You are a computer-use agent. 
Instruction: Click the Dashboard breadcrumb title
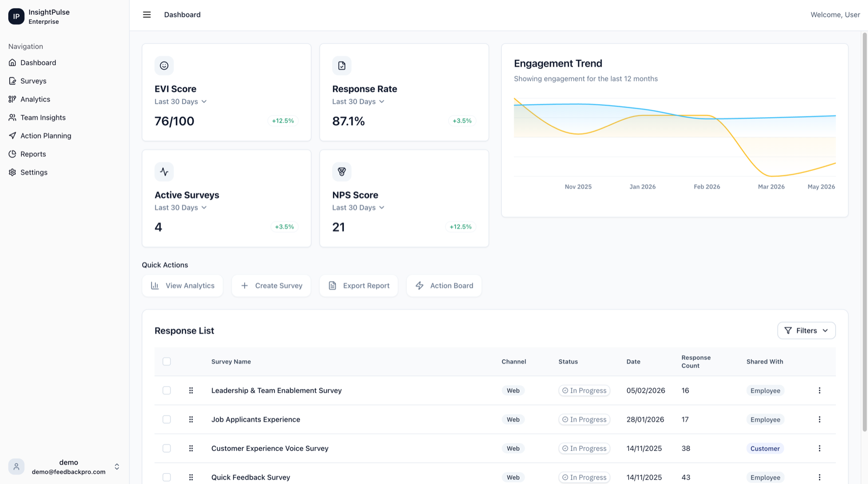pos(182,15)
